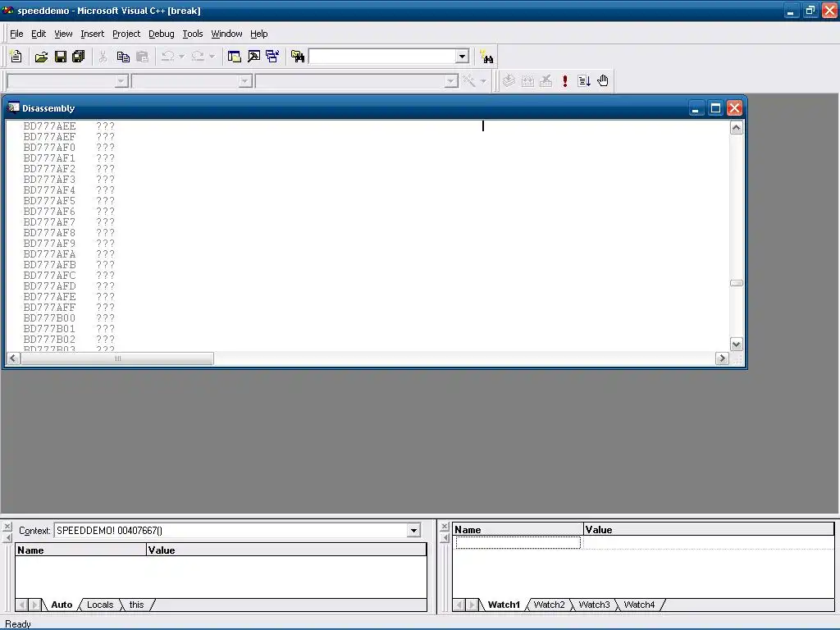The image size is (840, 630).
Task: Click the Search binoculars icon
Action: (x=486, y=57)
